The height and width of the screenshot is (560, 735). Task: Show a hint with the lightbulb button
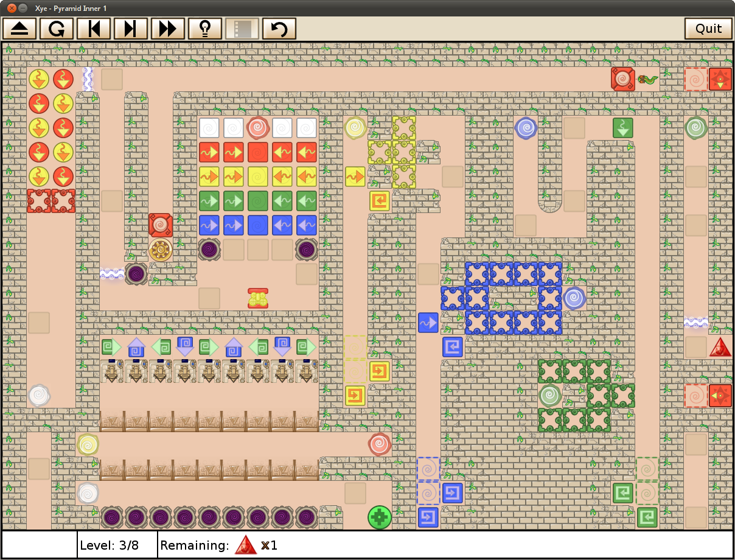coord(205,29)
